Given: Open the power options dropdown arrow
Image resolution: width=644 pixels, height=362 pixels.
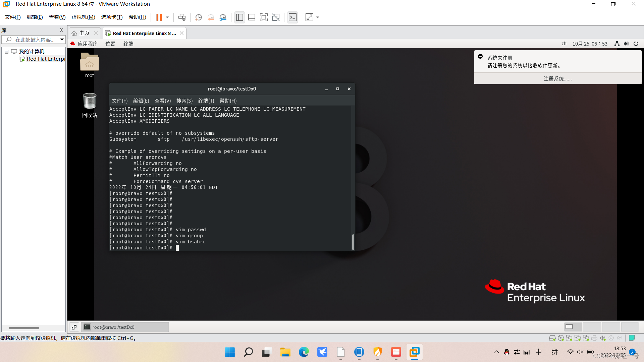Looking at the screenshot, I should coord(167,17).
